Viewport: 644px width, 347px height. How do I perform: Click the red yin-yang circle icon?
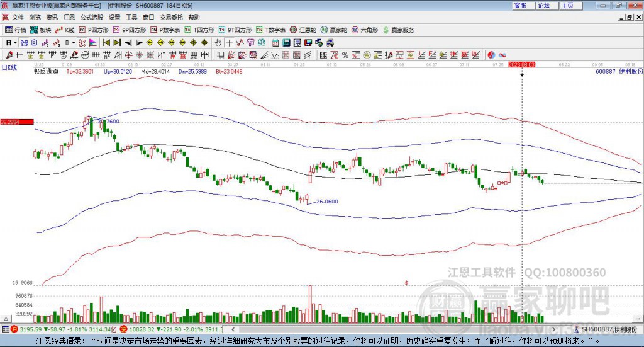[x=491, y=55]
